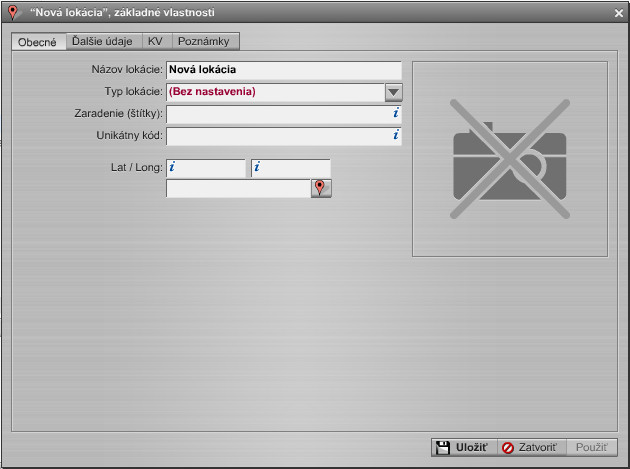Open the KV tab
The image size is (630, 469).
pyautogui.click(x=155, y=41)
